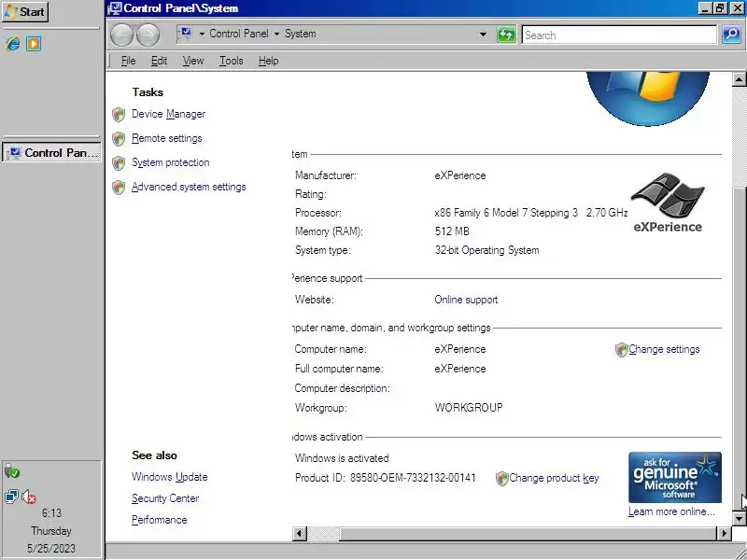747x560 pixels.
Task: Click the genuine Microsoft software badge
Action: [674, 477]
